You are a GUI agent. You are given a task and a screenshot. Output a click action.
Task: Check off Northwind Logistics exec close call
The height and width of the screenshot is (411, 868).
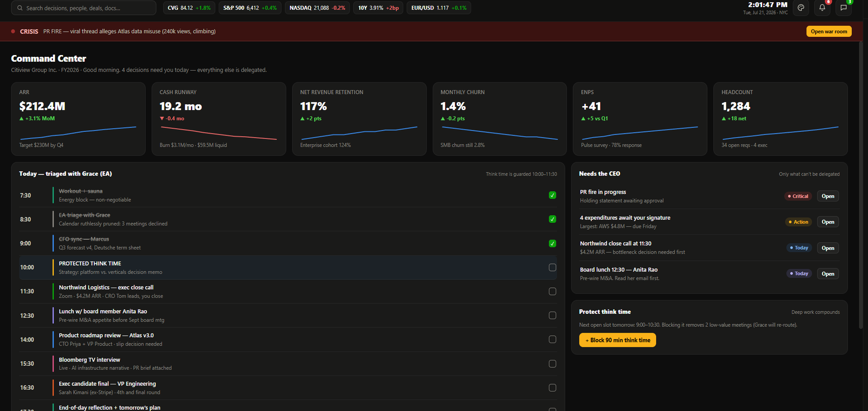pos(553,291)
